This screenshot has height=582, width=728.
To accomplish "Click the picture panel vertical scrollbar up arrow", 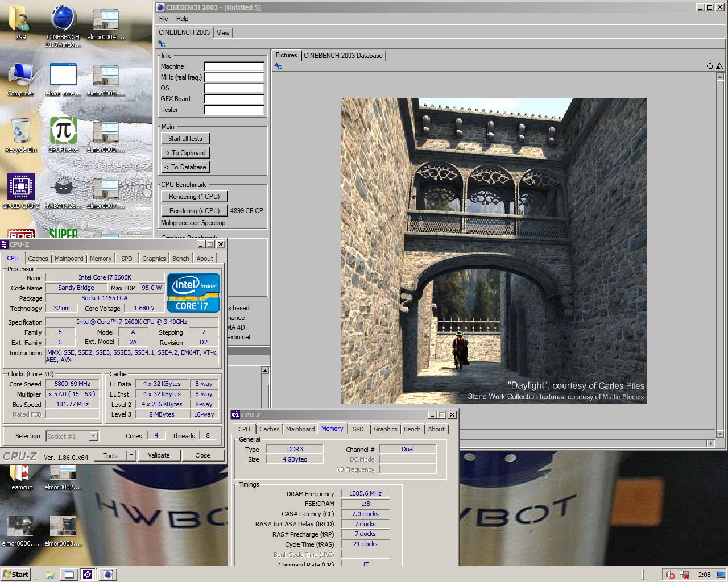I will pos(719,76).
